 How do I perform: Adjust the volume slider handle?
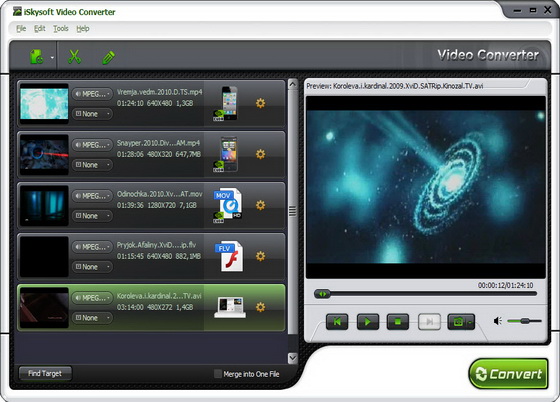pyautogui.click(x=525, y=321)
